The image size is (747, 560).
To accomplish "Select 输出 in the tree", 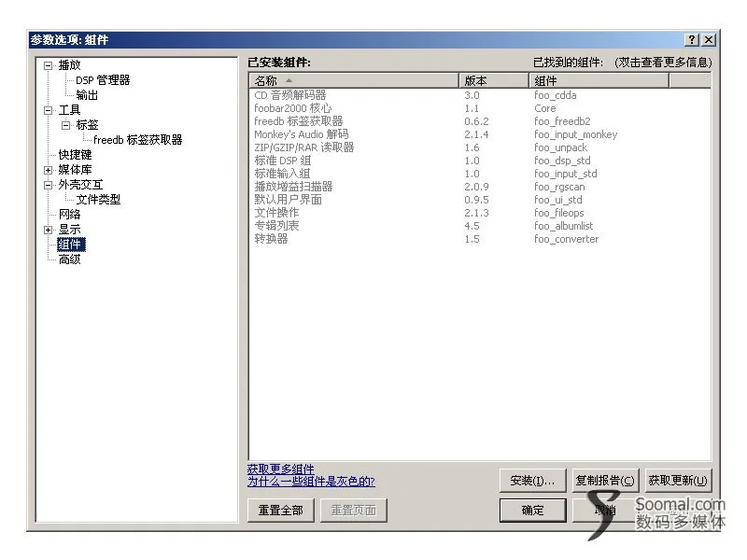I will tap(87, 95).
